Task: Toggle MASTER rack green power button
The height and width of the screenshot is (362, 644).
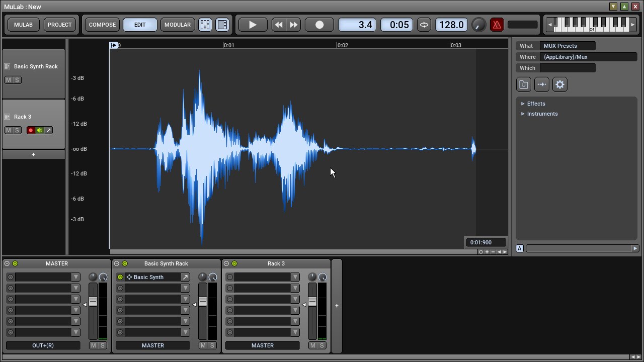Action: coord(15,263)
